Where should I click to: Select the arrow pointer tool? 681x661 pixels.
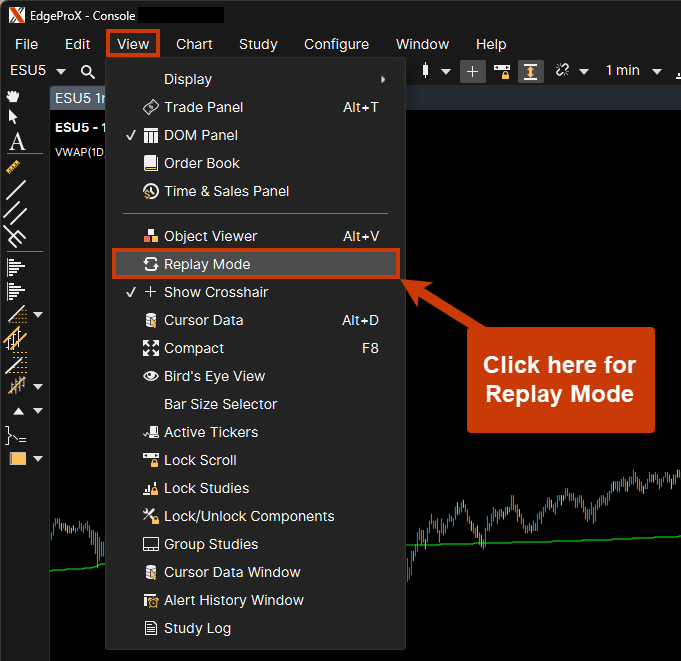[x=14, y=117]
